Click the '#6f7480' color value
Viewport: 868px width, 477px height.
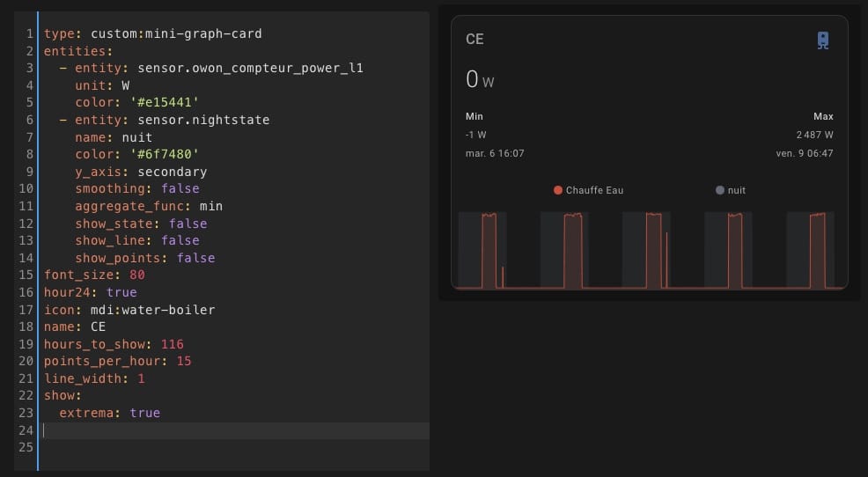(x=165, y=154)
